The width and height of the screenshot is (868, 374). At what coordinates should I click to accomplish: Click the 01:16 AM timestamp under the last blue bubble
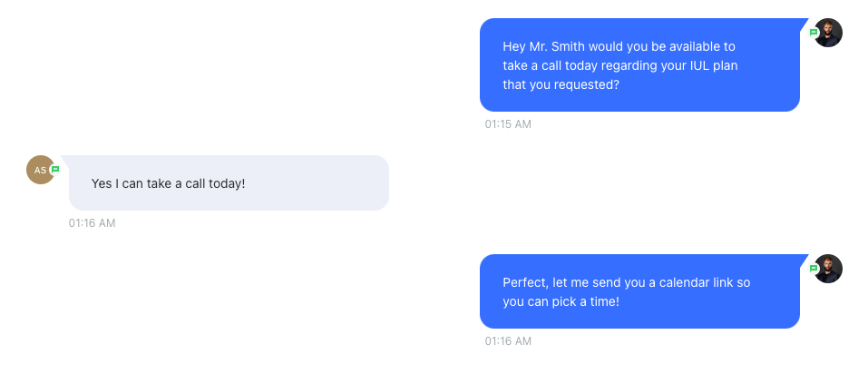pyautogui.click(x=508, y=341)
